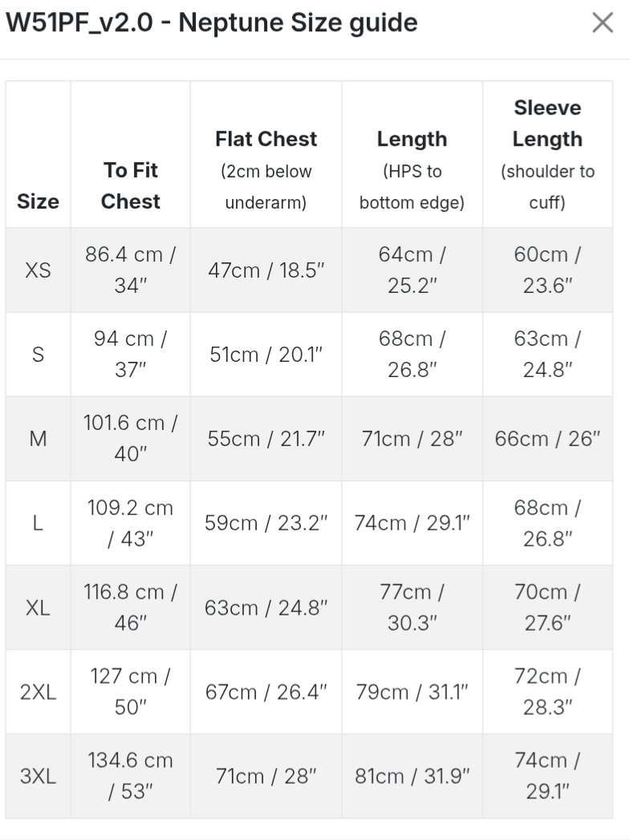
Task: Click the 74cm / 29.1" length cell for L
Action: tap(412, 523)
